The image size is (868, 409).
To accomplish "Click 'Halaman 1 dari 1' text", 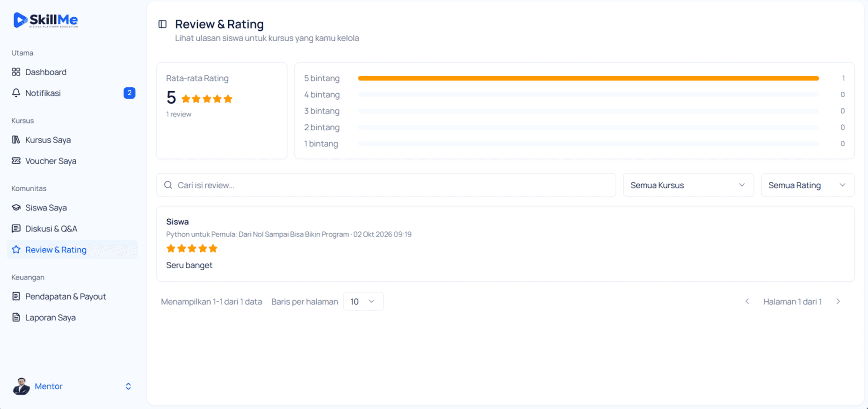I will [792, 301].
